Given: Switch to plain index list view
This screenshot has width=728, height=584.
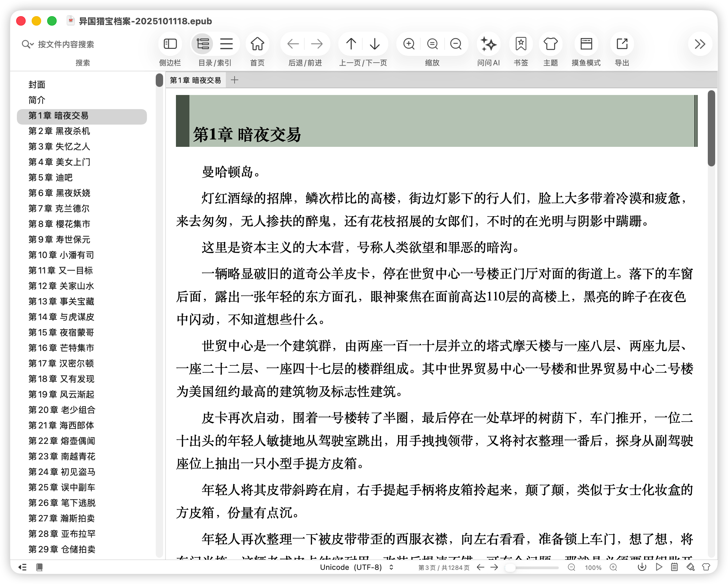Looking at the screenshot, I should pyautogui.click(x=226, y=44).
